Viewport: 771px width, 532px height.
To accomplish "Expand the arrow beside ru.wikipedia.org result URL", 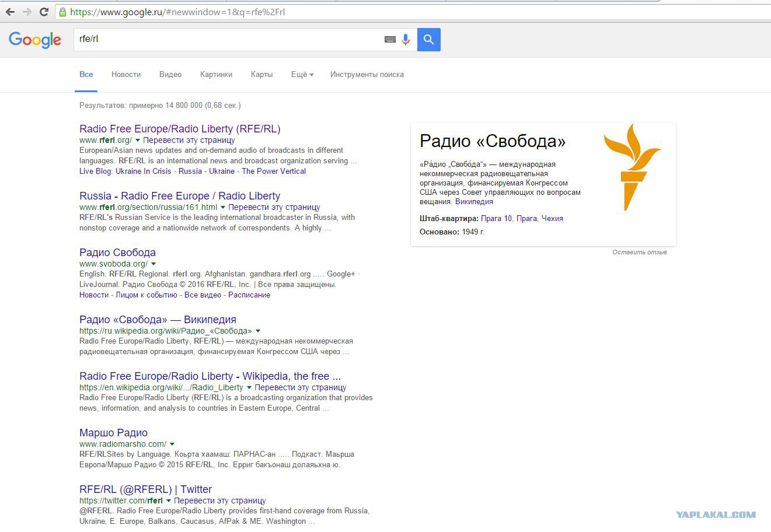I will click(x=258, y=331).
